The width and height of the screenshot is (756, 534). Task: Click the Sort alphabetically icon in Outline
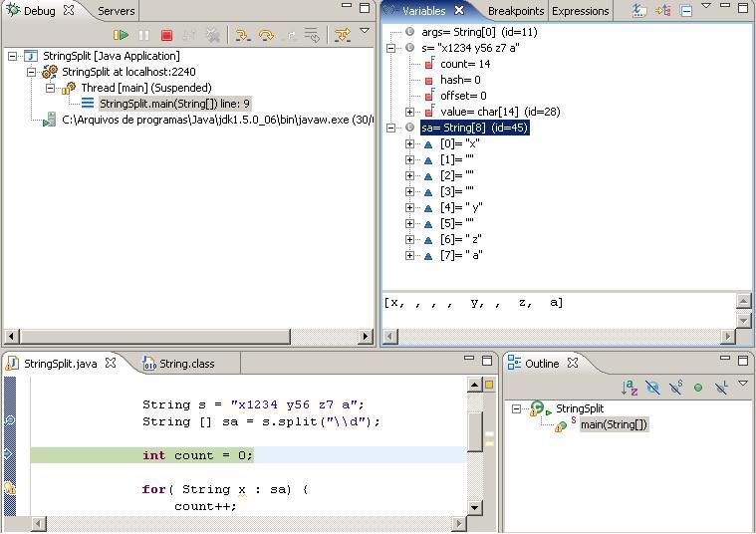tap(630, 388)
